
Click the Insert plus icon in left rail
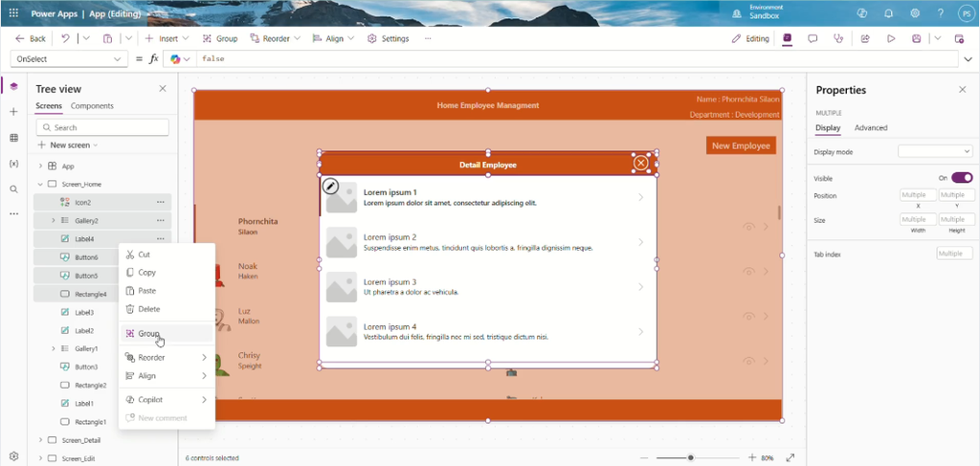pyautogui.click(x=13, y=112)
